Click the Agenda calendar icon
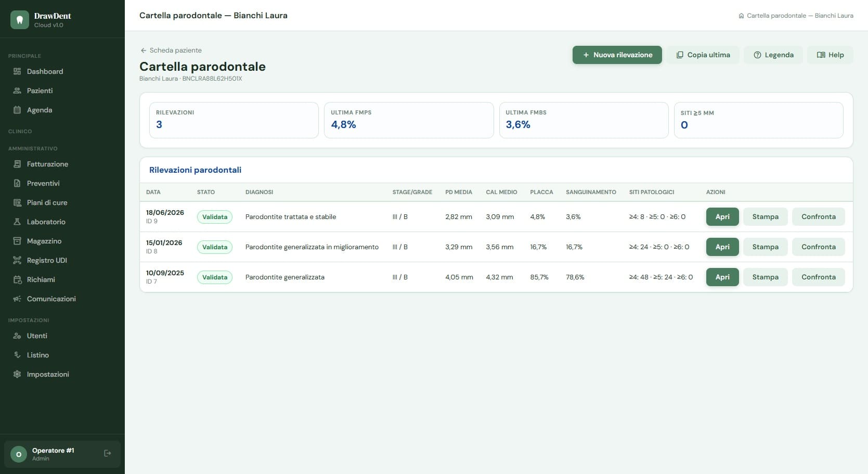 tap(17, 110)
